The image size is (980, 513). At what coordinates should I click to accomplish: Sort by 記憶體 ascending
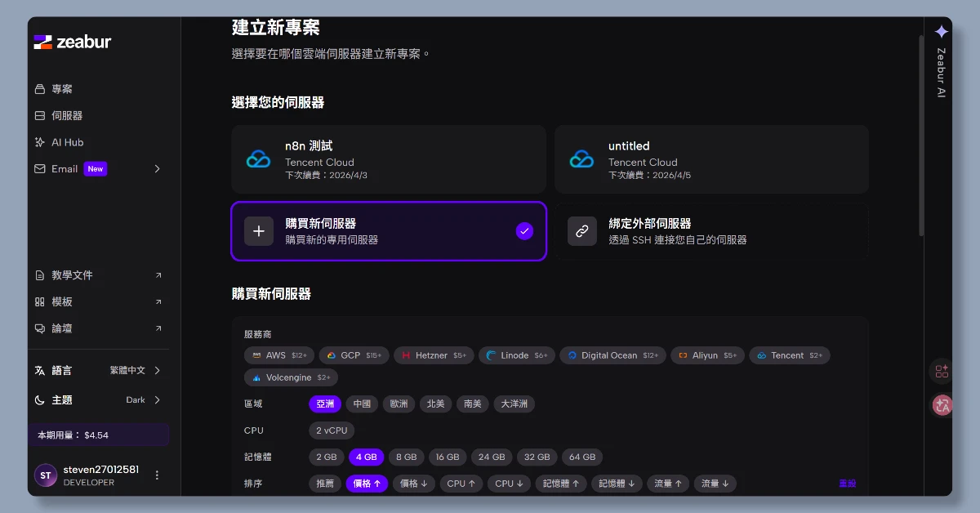click(x=560, y=484)
